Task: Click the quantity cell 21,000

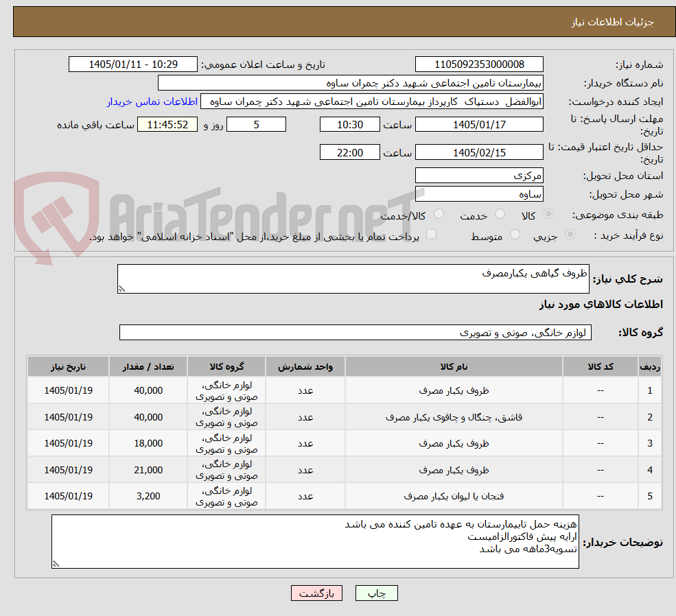Action: tap(148, 470)
